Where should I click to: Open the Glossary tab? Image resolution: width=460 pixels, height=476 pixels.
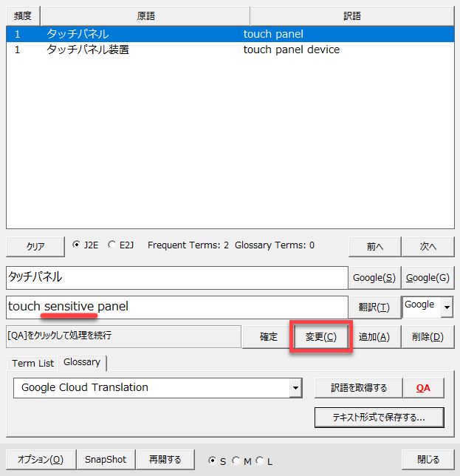(82, 362)
